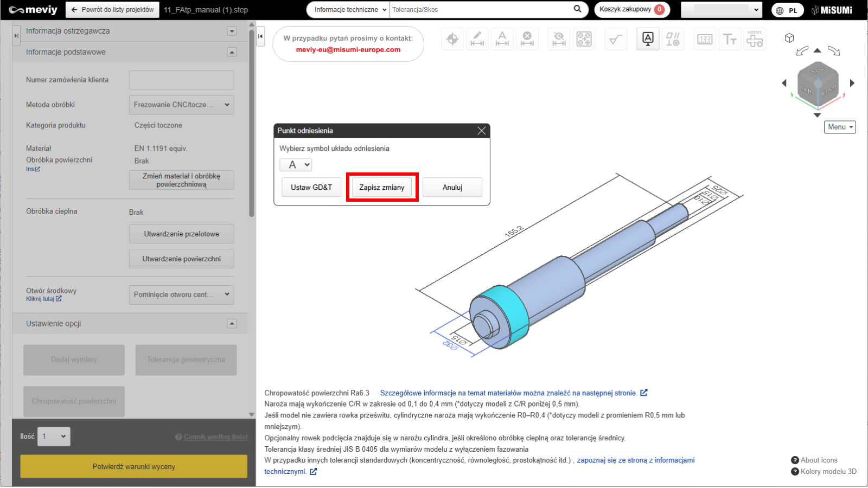Click the meviy-eu@misumi-europe.com email link

(x=348, y=50)
